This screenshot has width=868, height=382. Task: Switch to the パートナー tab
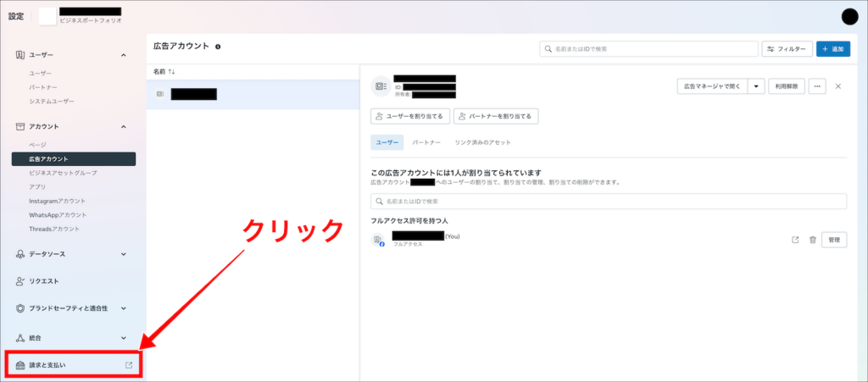[426, 142]
